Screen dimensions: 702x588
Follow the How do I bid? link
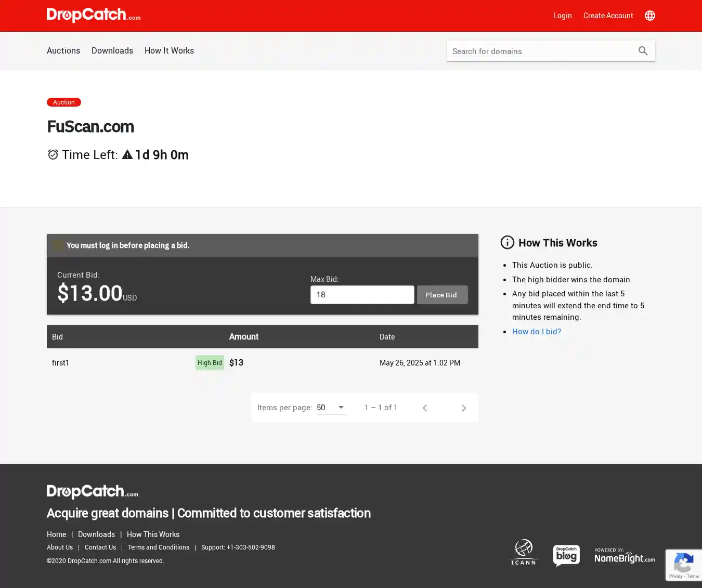[536, 332]
